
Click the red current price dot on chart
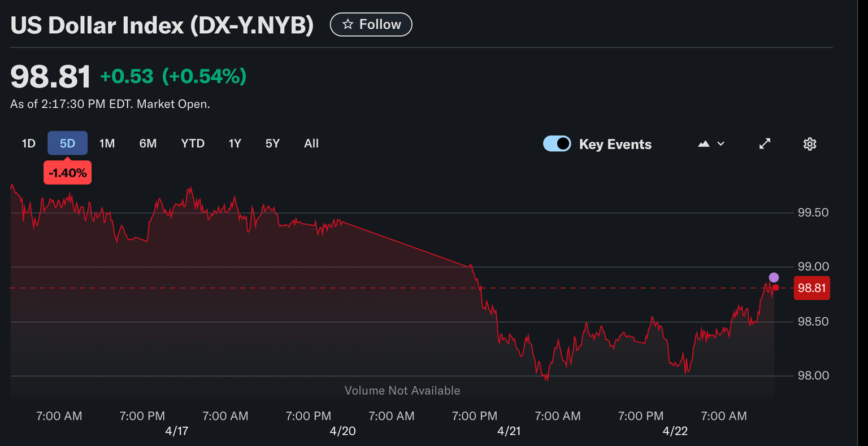(x=775, y=288)
